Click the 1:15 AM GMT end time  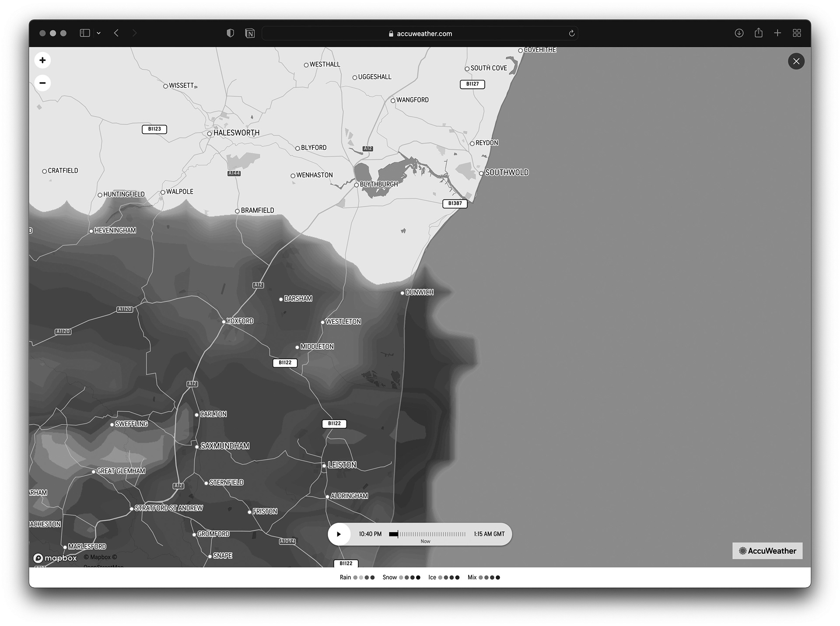[x=489, y=534]
